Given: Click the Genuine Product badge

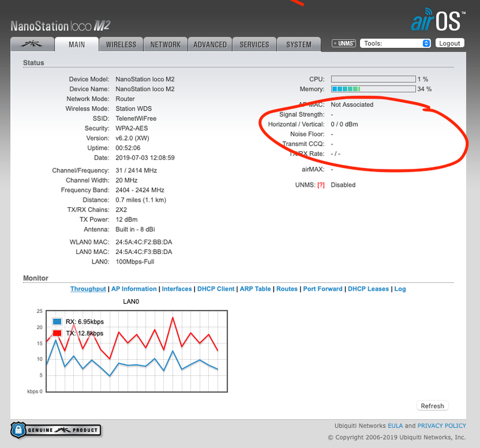Looking at the screenshot, I should tap(56, 430).
